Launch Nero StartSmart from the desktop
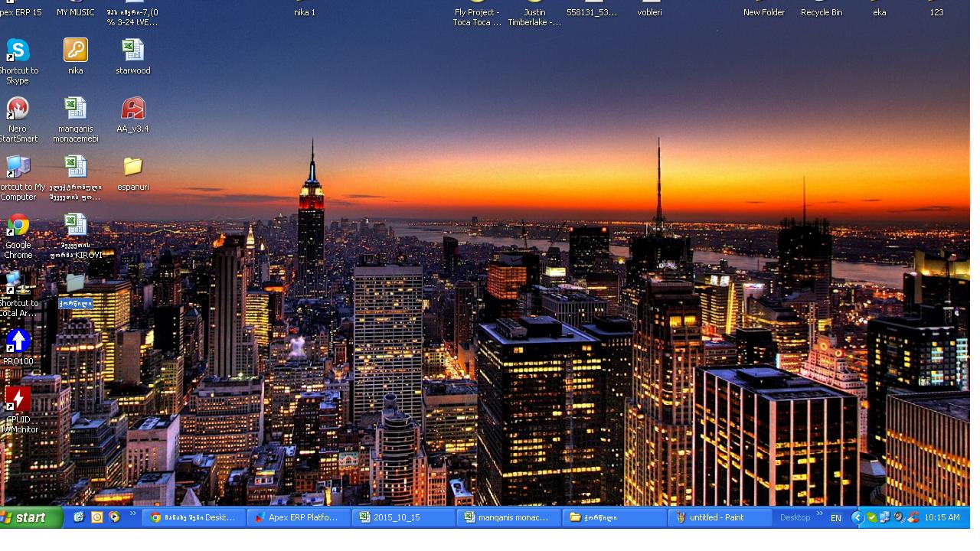The height and width of the screenshot is (551, 980). (x=18, y=109)
